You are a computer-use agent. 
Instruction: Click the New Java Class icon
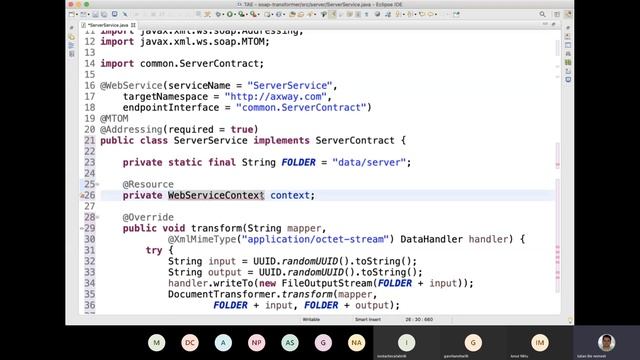pyautogui.click(x=278, y=14)
